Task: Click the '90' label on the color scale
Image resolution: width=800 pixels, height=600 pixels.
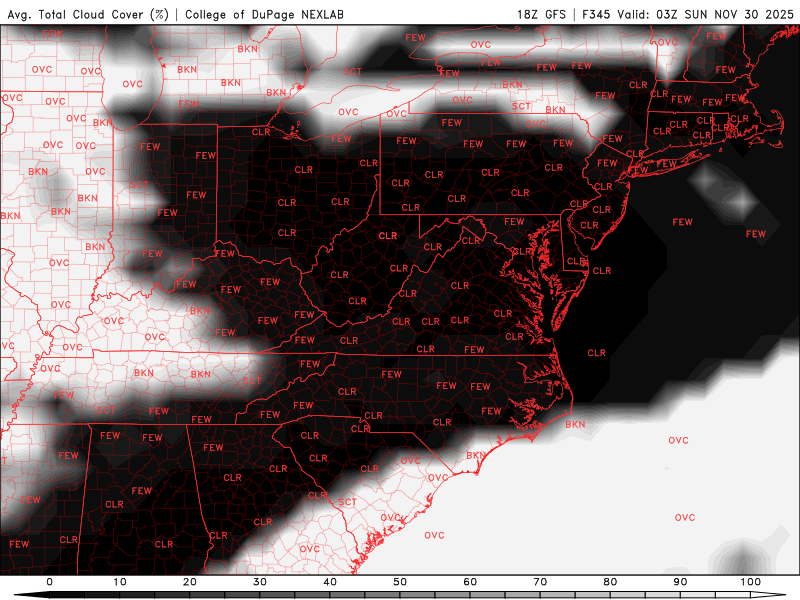Action: [x=680, y=582]
